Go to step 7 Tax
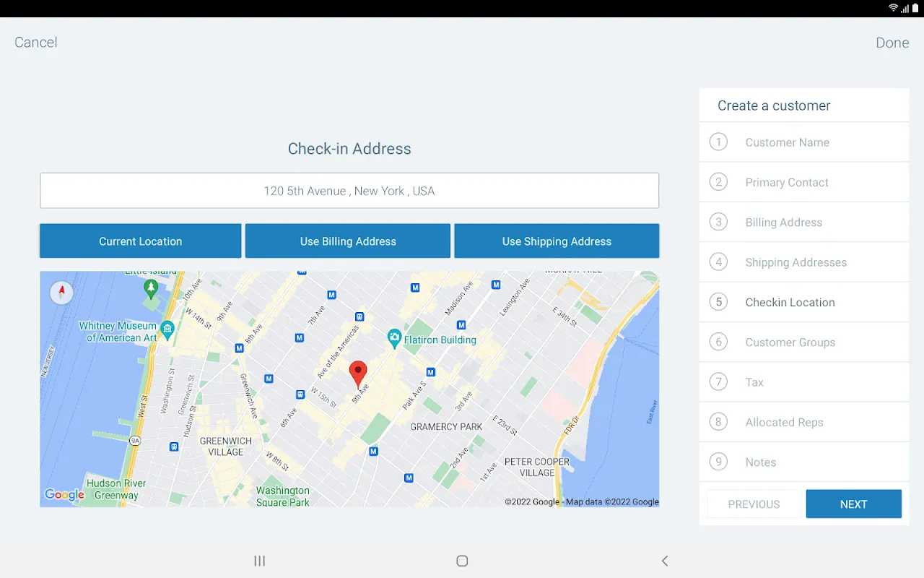 (804, 382)
